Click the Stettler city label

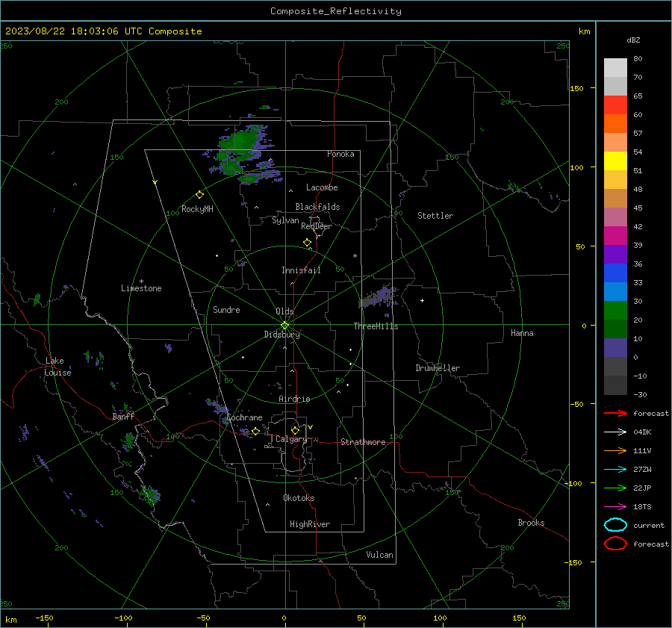[435, 216]
